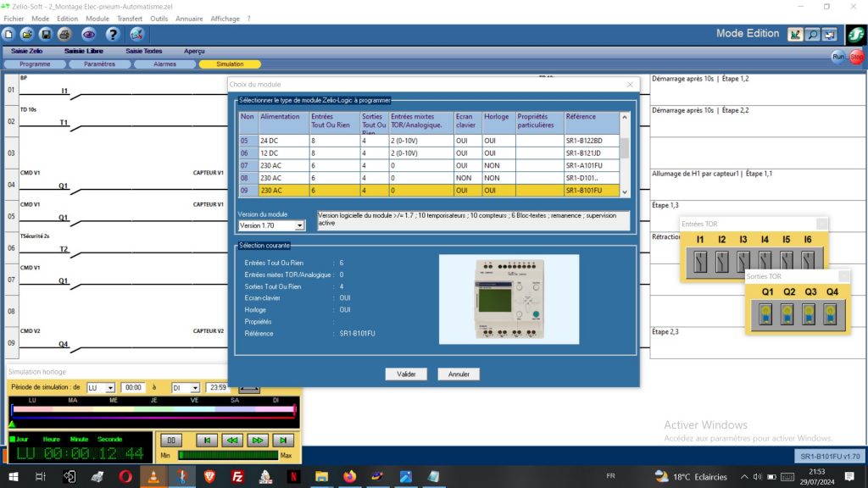868x488 pixels.
Task: Jump to end of simulation period
Action: (283, 441)
